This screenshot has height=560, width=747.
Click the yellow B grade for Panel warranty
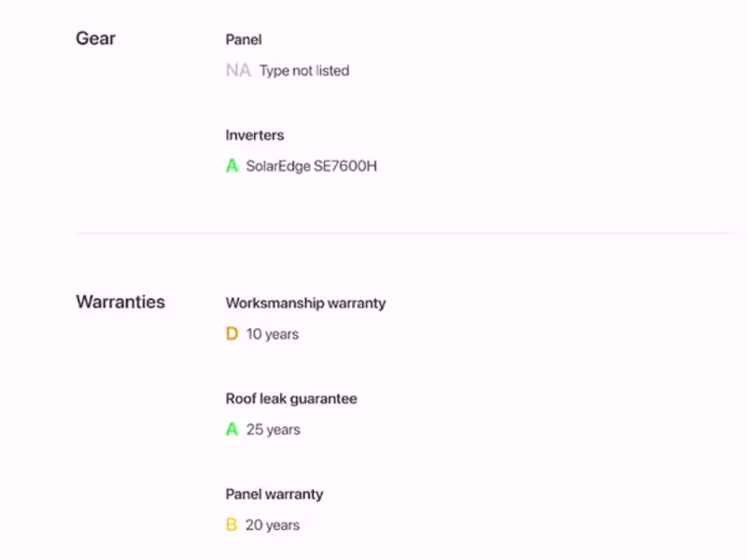[x=232, y=525]
